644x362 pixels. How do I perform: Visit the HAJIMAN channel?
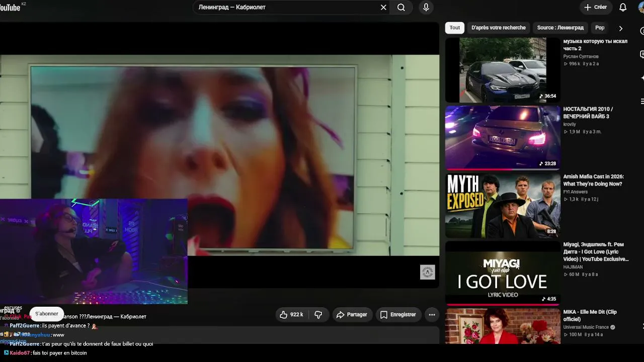(573, 267)
